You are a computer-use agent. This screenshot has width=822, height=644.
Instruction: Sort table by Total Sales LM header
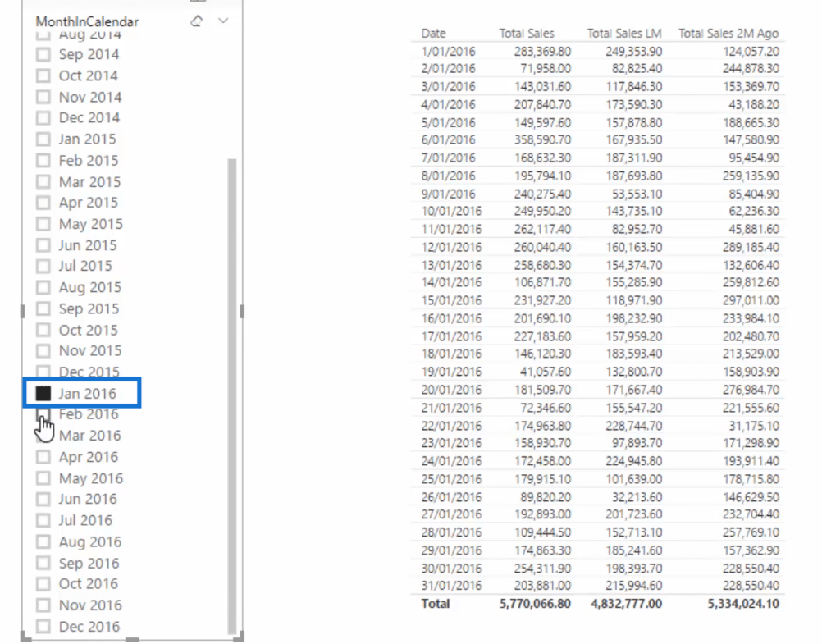[x=623, y=34]
